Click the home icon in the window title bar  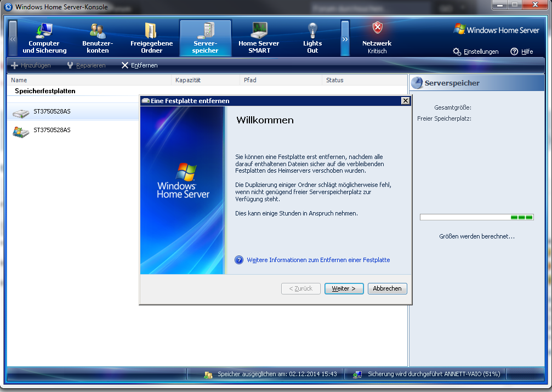[x=8, y=7]
